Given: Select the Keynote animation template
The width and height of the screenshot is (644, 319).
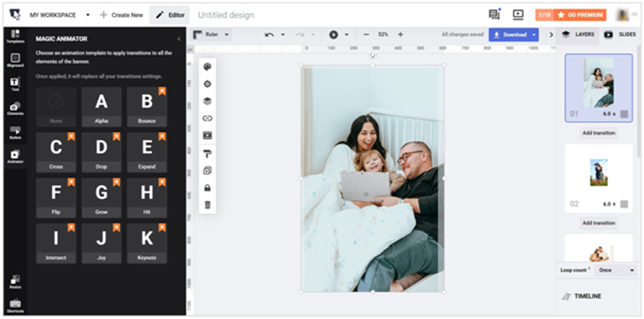Looking at the screenshot, I should (147, 242).
